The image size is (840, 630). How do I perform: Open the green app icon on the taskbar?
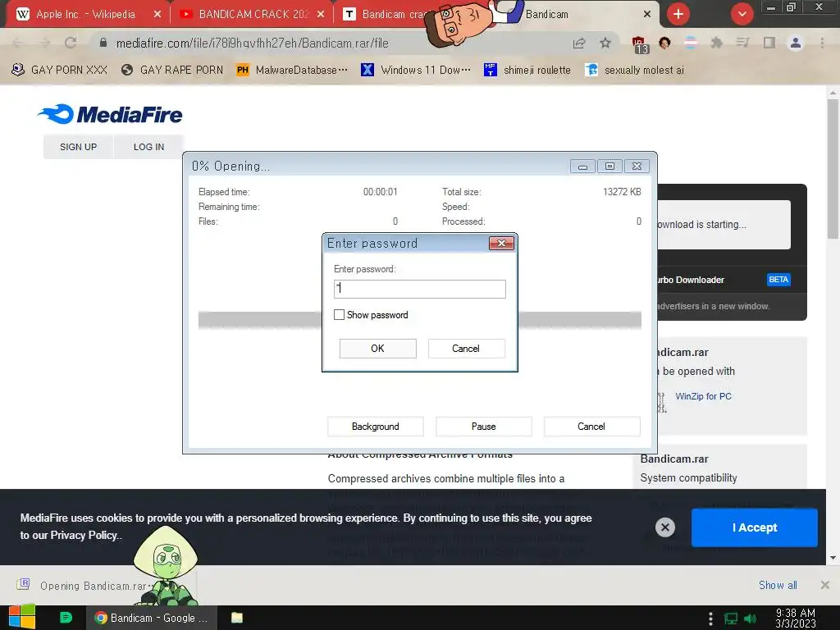[66, 618]
